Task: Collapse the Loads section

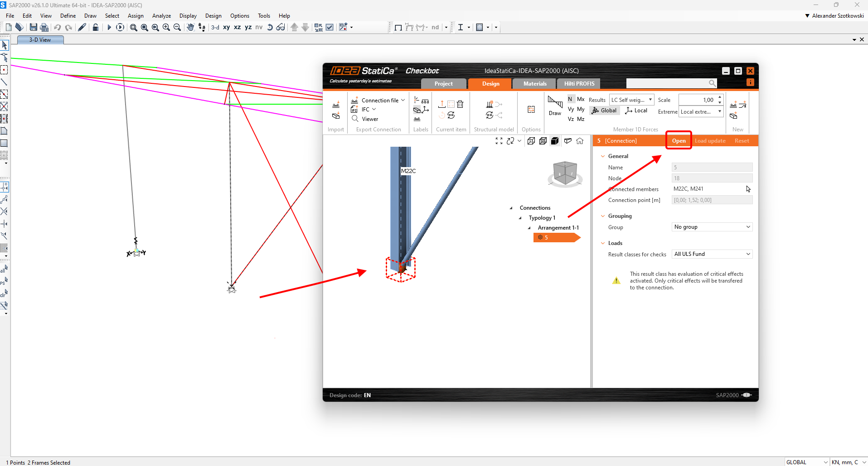Action: pos(603,243)
